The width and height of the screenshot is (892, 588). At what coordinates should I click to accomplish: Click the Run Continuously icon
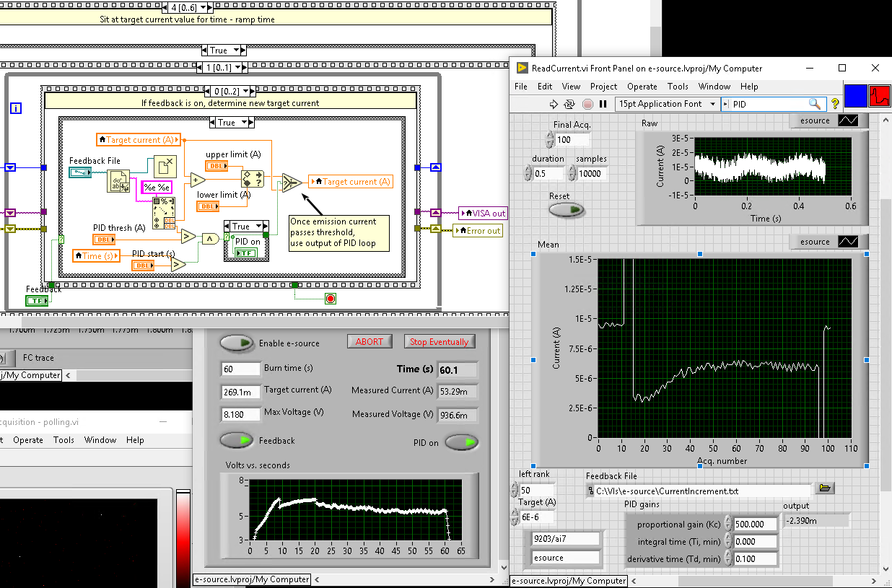[x=570, y=104]
